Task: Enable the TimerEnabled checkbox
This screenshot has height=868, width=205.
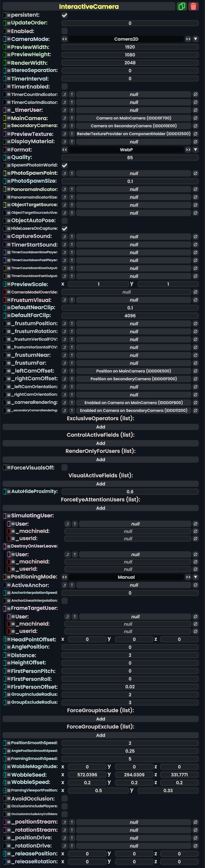Action: (65, 87)
